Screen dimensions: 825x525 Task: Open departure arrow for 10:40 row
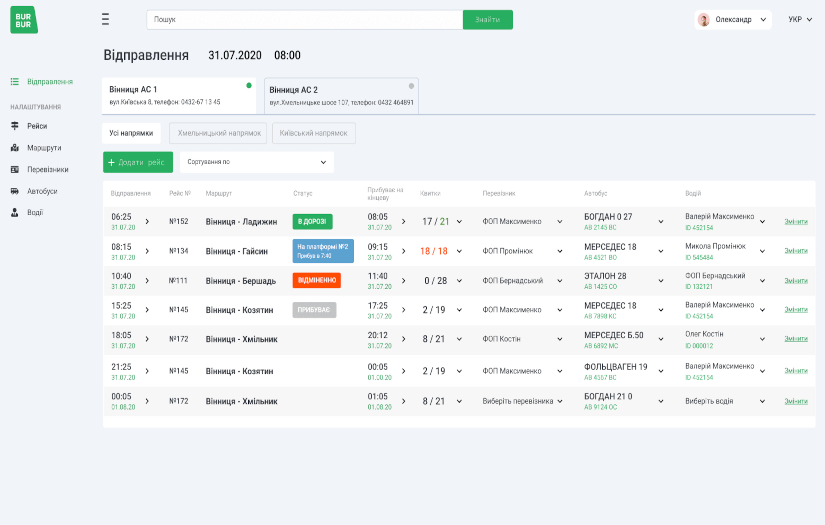click(x=147, y=281)
